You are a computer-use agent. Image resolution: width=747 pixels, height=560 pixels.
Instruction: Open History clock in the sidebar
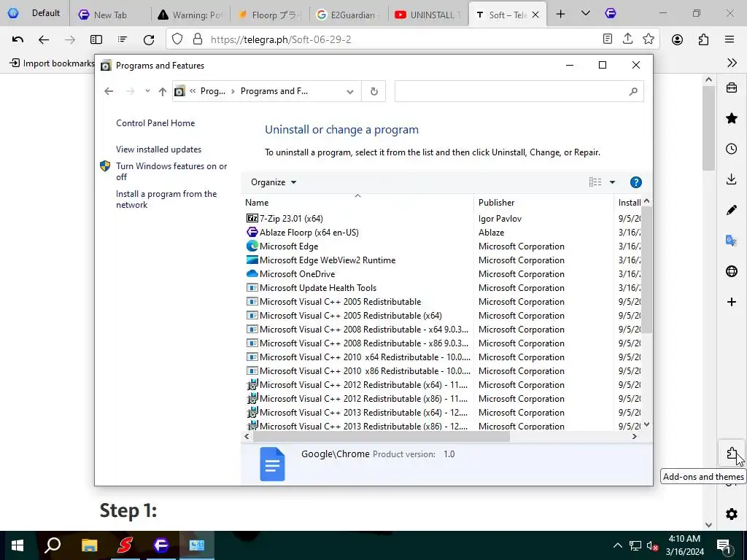(x=731, y=149)
